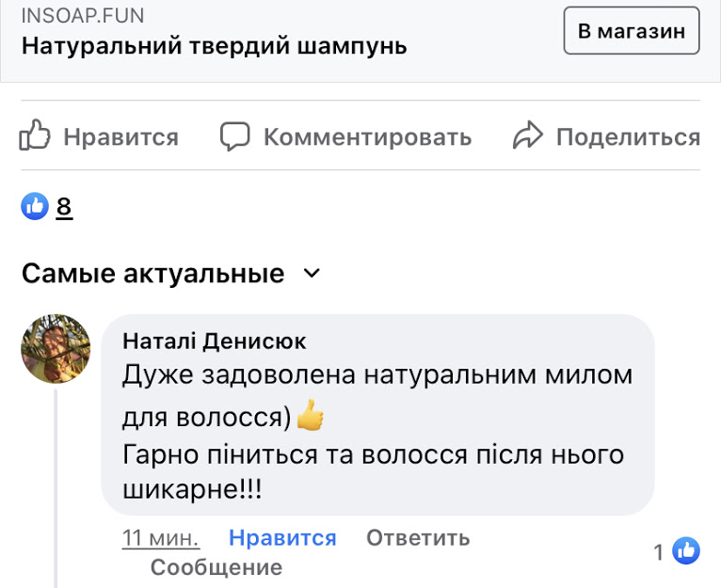
Task: Choose the Поделиться action
Action: pyautogui.click(x=628, y=137)
